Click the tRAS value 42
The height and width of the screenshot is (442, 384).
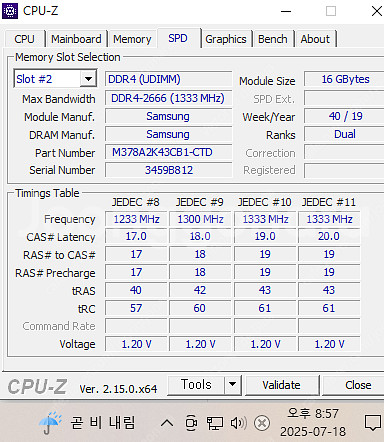click(200, 290)
